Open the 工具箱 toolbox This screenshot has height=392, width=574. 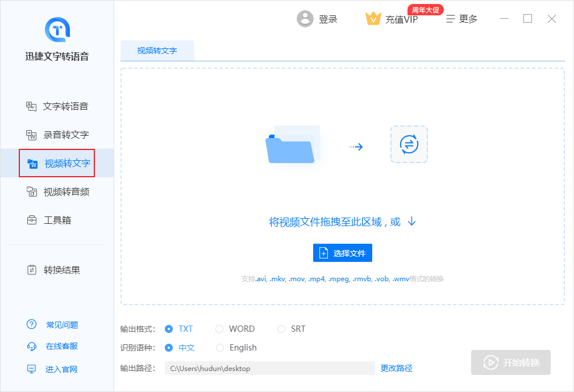coord(57,220)
